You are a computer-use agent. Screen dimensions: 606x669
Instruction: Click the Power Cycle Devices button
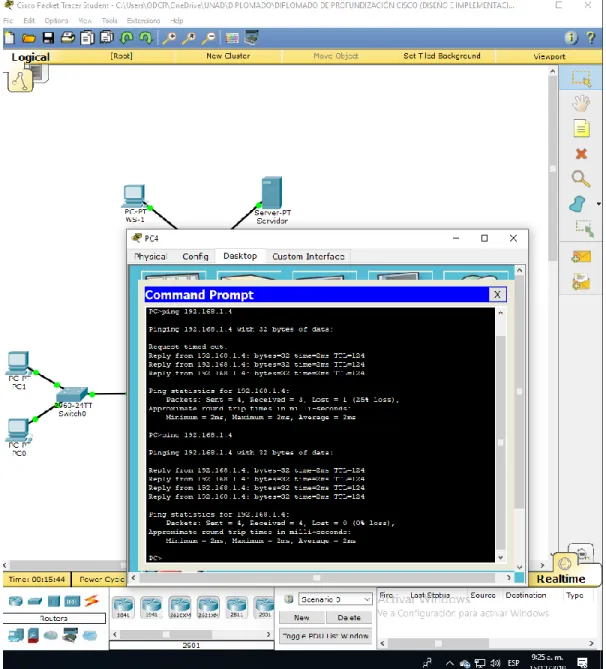(x=99, y=579)
